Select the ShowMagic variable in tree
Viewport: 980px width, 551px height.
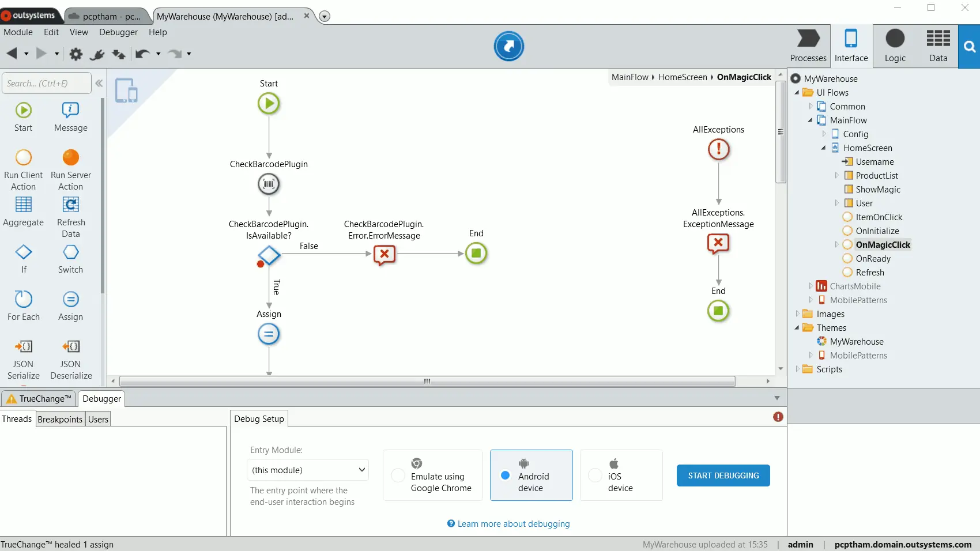(877, 190)
